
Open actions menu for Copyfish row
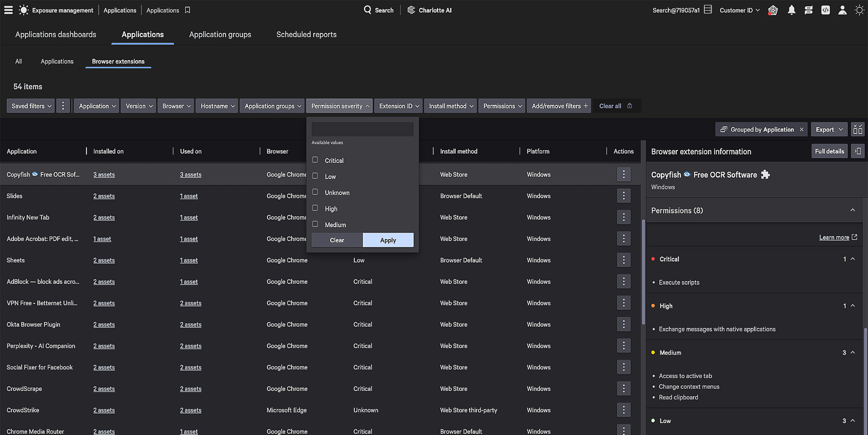[x=624, y=174]
